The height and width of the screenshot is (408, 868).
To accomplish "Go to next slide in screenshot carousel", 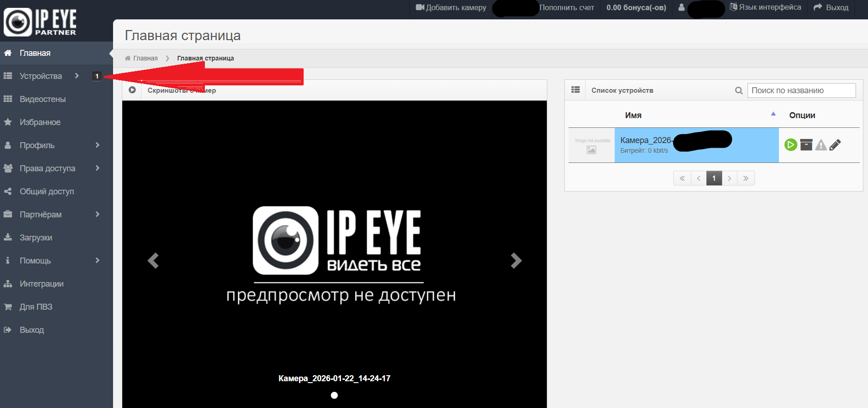I will coord(516,261).
